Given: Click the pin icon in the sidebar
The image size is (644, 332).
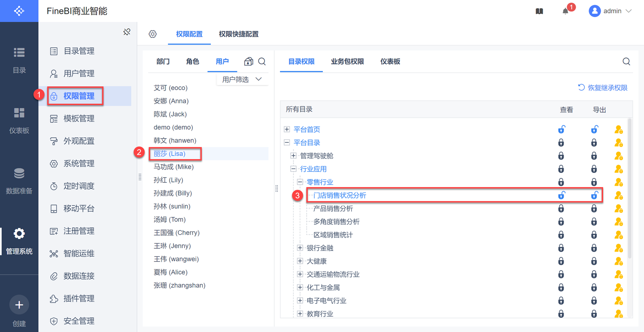Looking at the screenshot, I should pyautogui.click(x=127, y=32).
